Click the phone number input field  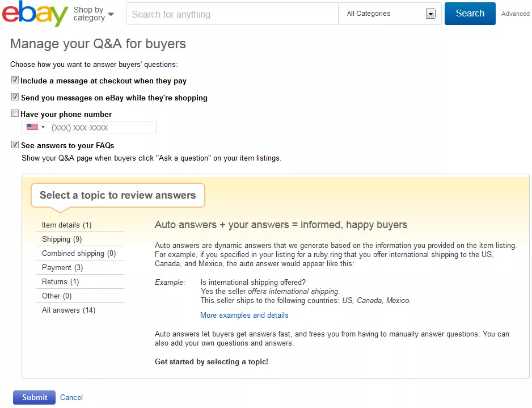coord(102,128)
